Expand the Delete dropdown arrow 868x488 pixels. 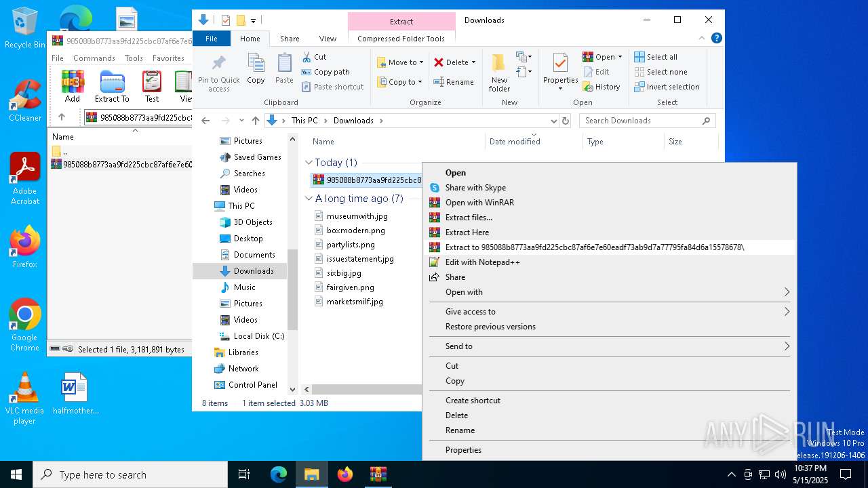(x=473, y=62)
